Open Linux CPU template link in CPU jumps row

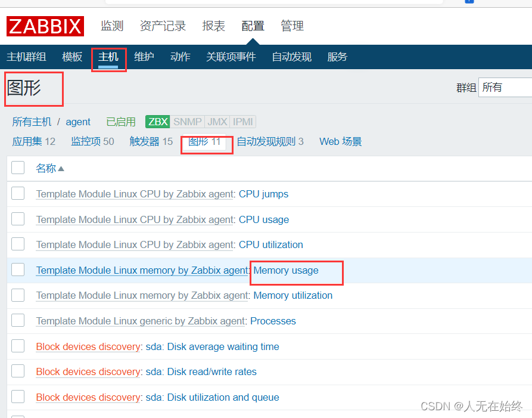click(135, 194)
